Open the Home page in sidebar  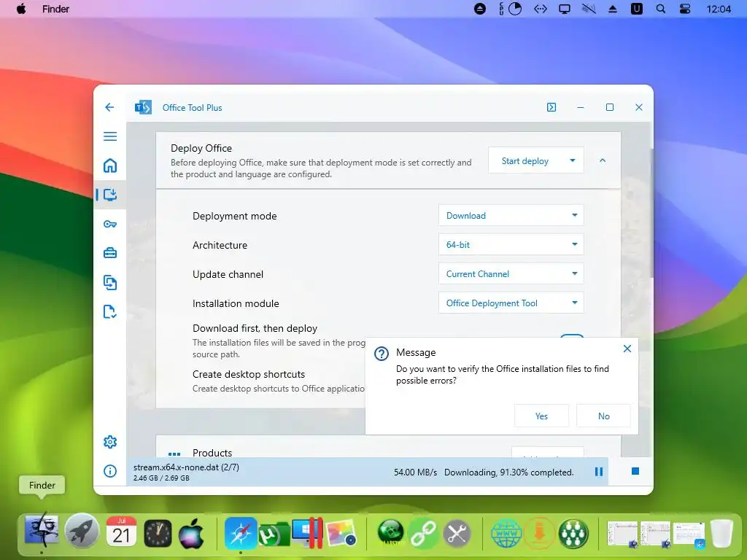pyautogui.click(x=110, y=166)
